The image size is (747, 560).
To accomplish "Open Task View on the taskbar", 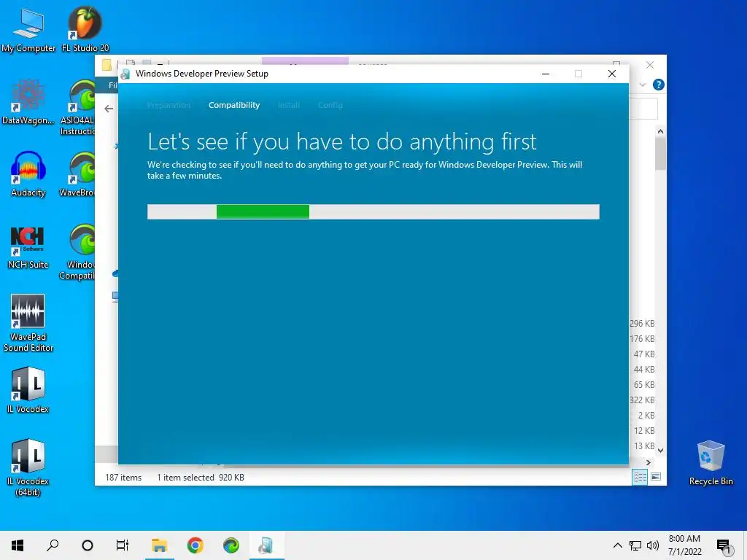I will (123, 545).
